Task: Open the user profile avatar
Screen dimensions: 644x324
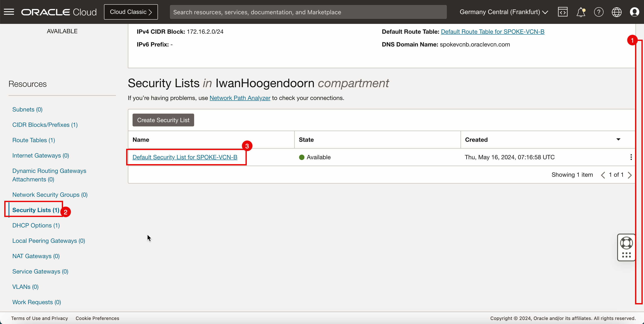Action: pyautogui.click(x=634, y=12)
